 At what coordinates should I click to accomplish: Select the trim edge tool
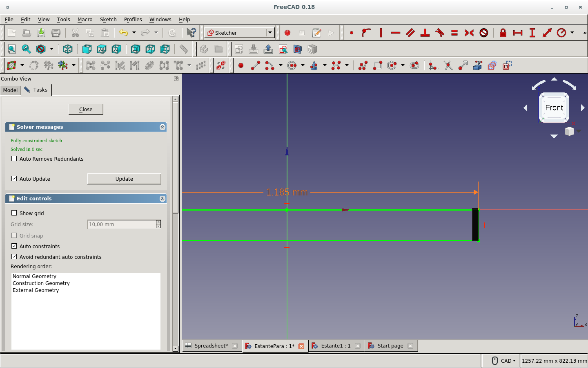448,65
